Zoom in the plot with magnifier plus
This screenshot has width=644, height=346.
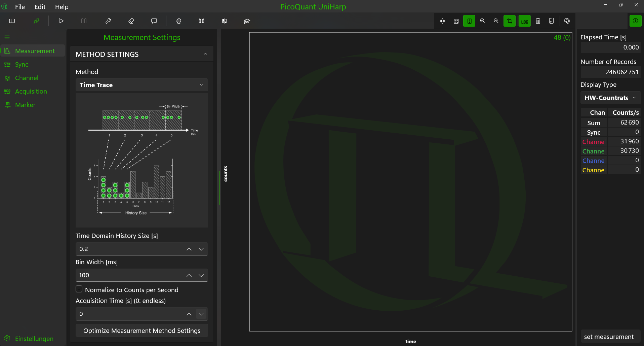click(483, 21)
